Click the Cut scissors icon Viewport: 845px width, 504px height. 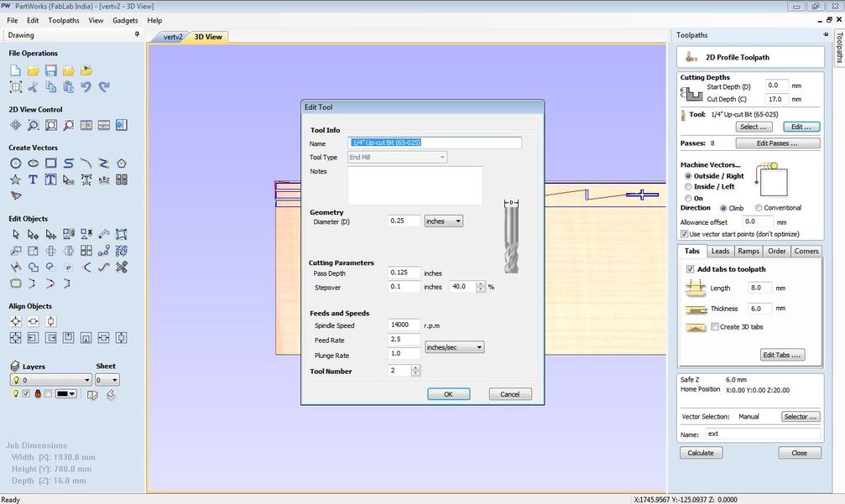(x=33, y=86)
